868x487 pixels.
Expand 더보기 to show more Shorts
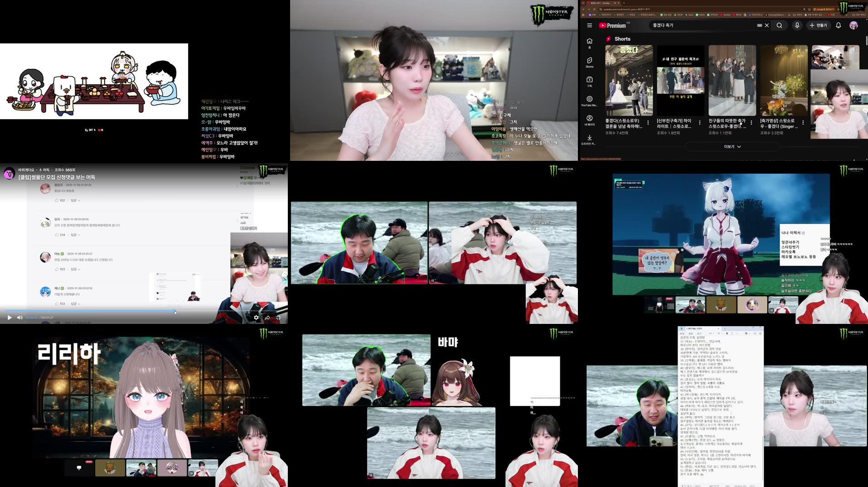tap(732, 146)
